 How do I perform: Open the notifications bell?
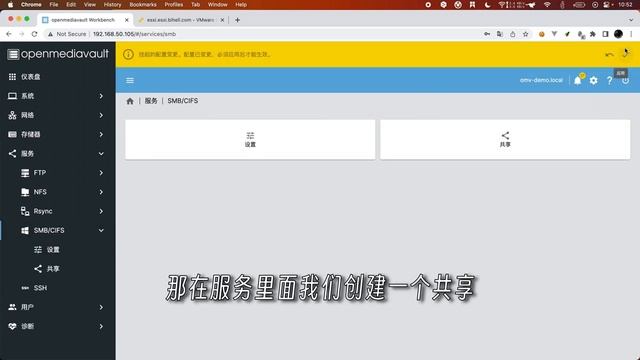(x=578, y=80)
